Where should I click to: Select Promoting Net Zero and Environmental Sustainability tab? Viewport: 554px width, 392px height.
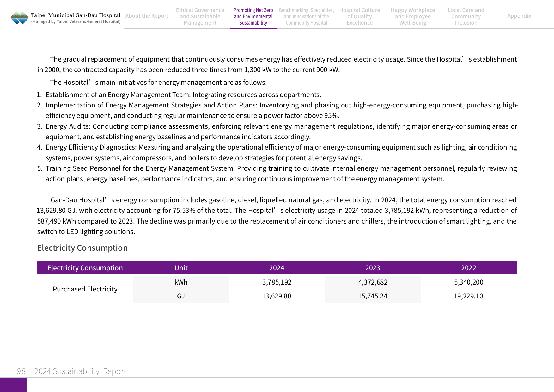point(253,16)
